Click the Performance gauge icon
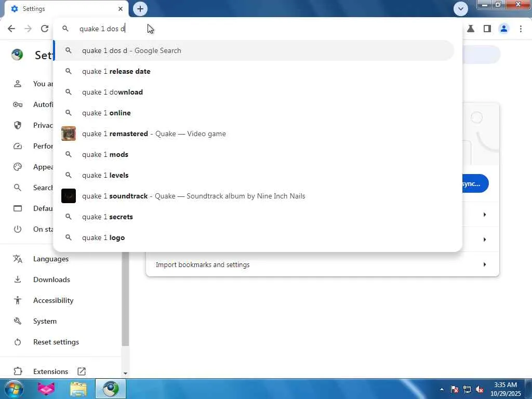This screenshot has height=399, width=532. coord(18,146)
